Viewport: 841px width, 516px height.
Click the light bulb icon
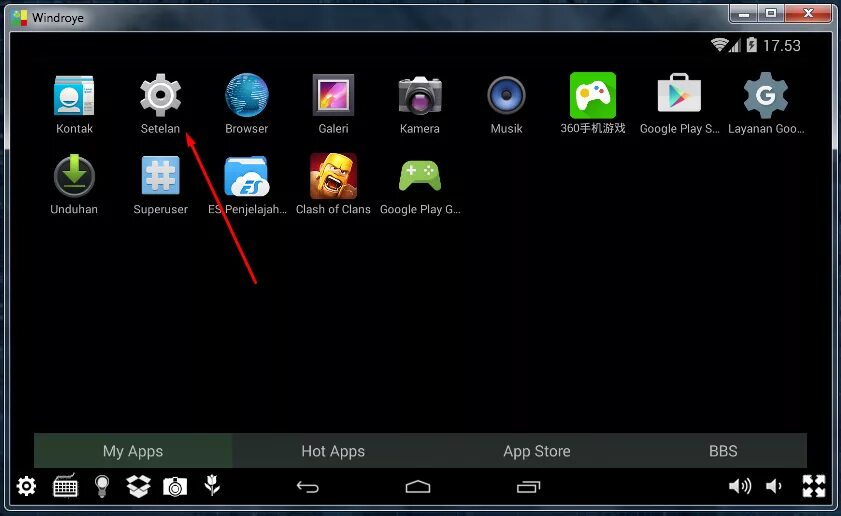coord(101,486)
